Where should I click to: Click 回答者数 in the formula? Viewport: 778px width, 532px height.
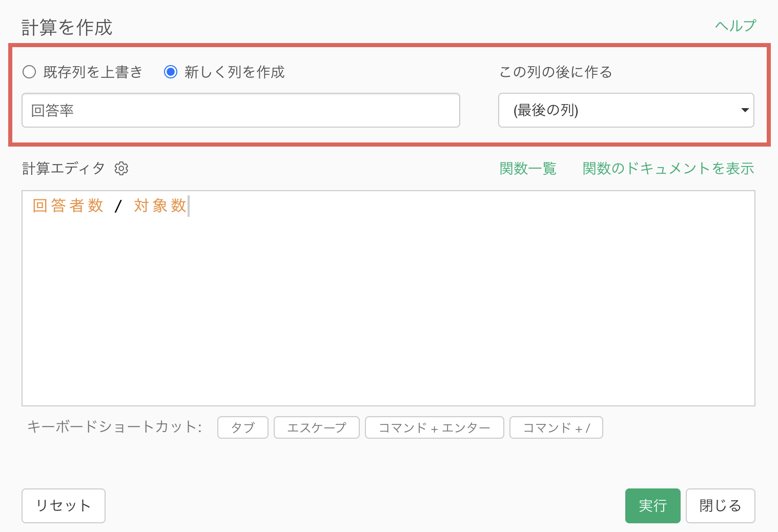point(68,206)
